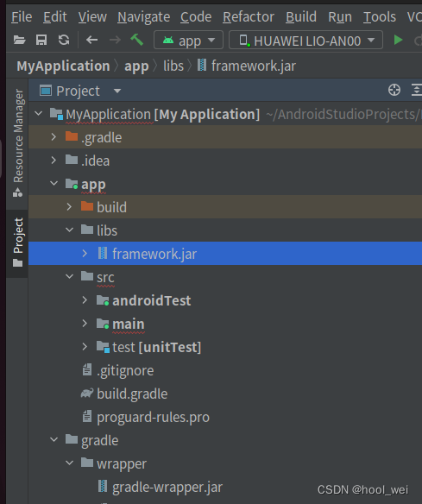Click MyApplication in the breadcrumb bar
The image size is (422, 504).
coord(63,66)
